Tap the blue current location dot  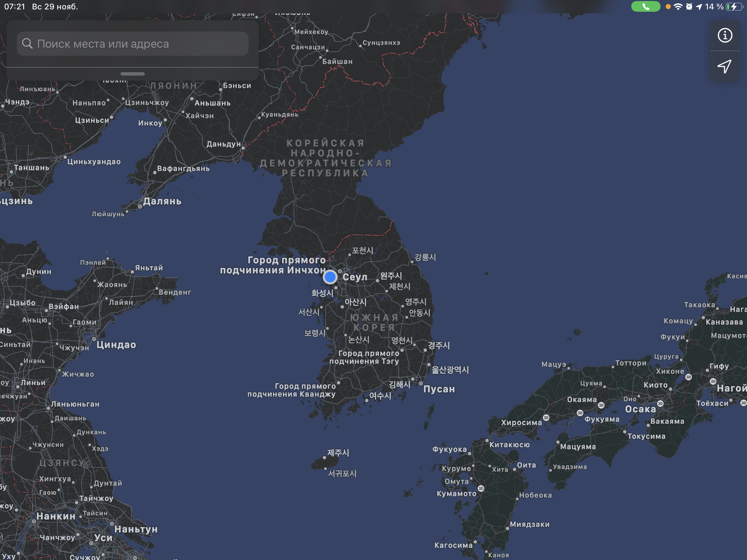click(330, 277)
